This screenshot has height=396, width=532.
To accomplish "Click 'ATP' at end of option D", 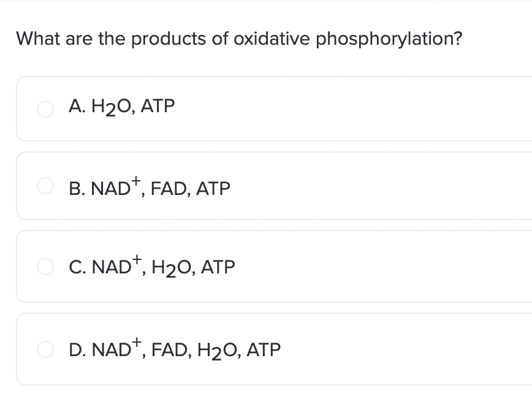I will (264, 350).
